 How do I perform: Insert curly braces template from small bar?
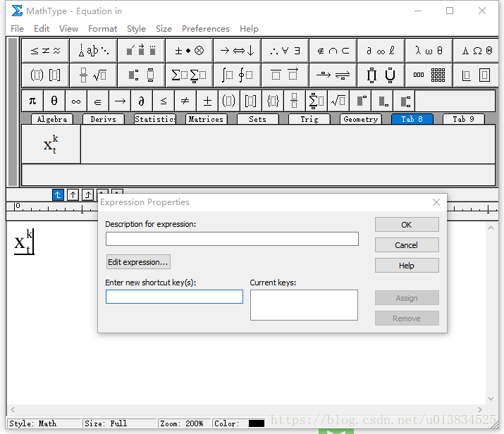tap(273, 101)
